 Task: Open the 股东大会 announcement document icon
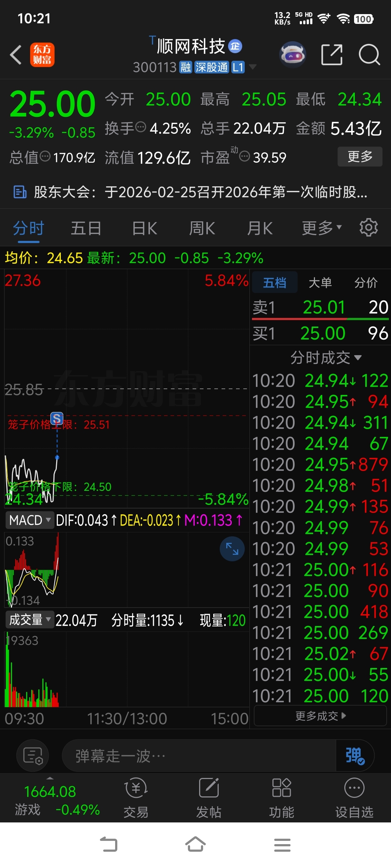20,192
